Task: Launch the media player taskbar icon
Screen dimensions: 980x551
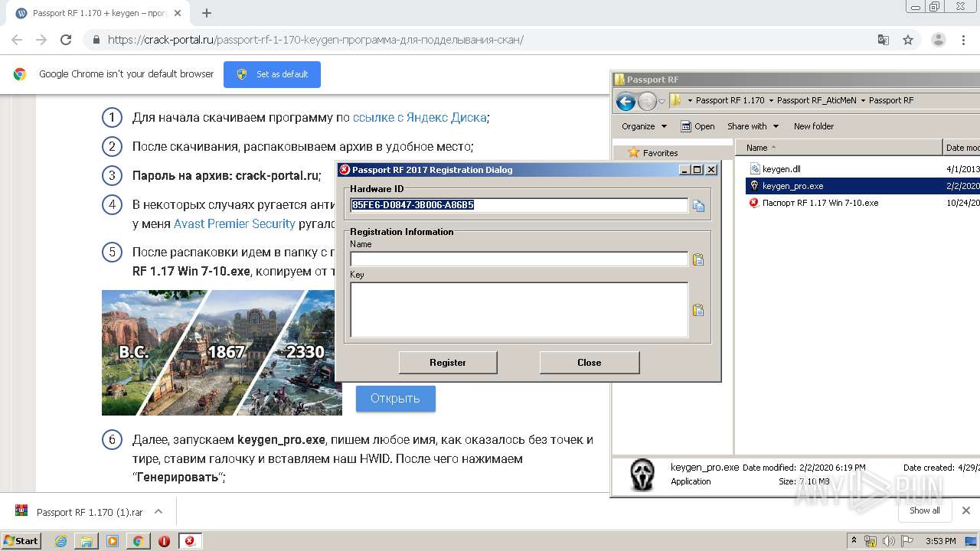Action: [x=113, y=541]
